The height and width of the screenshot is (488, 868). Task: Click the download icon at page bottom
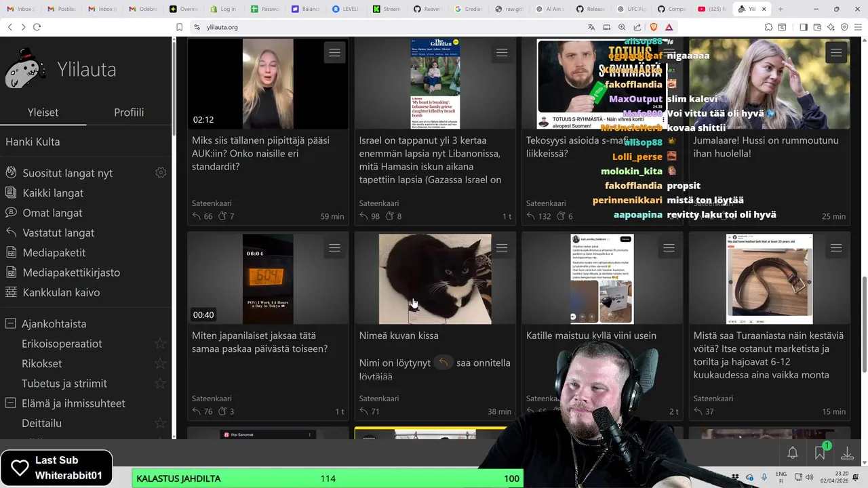pos(847,453)
